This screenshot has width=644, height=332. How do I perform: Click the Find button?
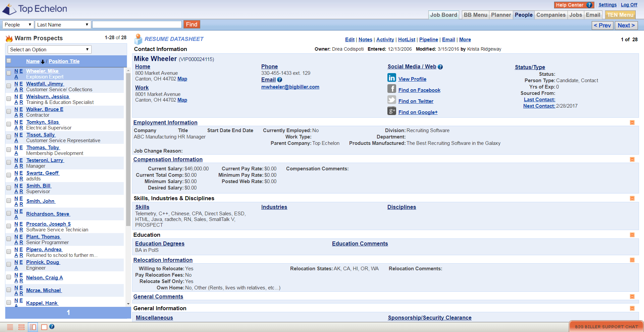pyautogui.click(x=192, y=24)
